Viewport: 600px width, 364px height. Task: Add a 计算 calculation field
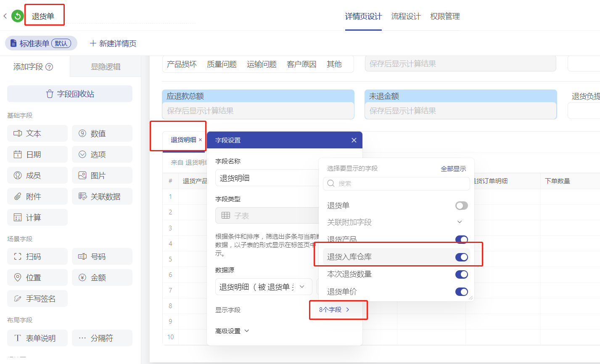tap(37, 217)
